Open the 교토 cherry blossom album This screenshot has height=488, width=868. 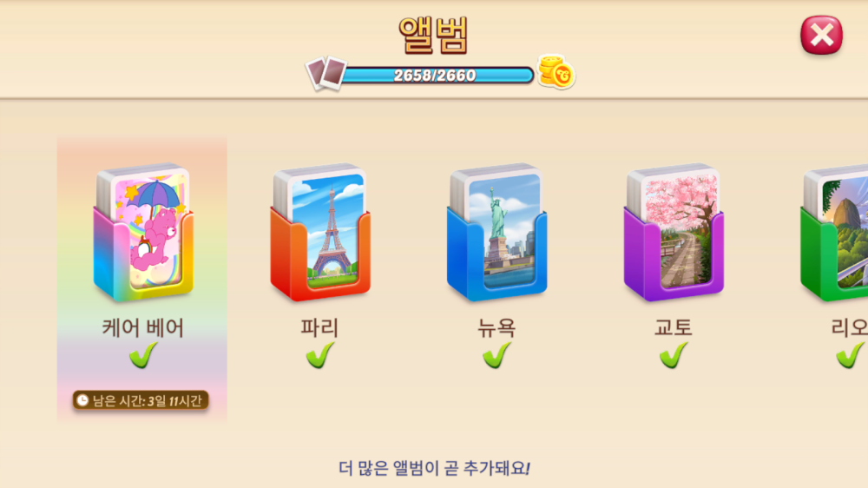point(674,232)
